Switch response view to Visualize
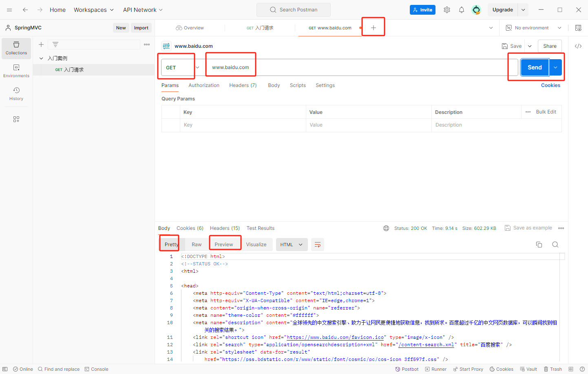This screenshot has width=588, height=374. pos(256,245)
